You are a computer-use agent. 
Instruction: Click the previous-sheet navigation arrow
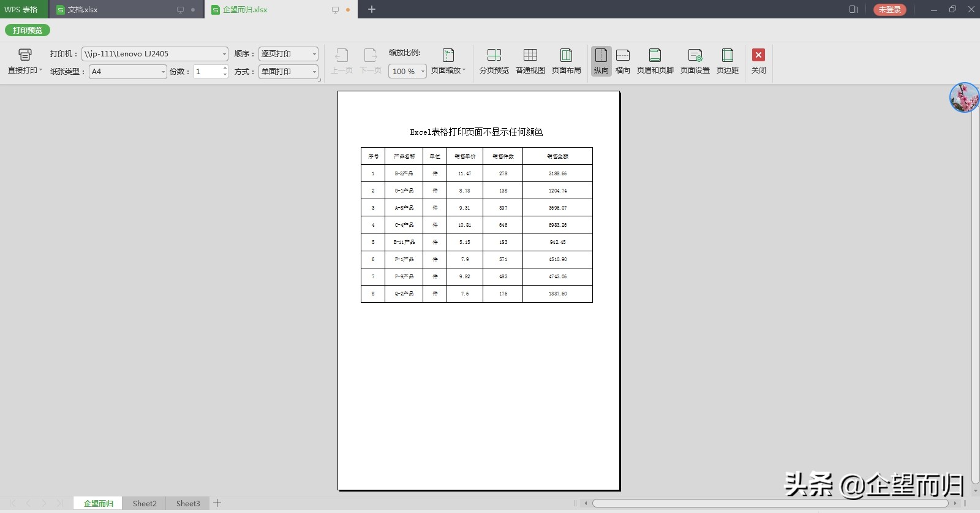click(x=28, y=503)
